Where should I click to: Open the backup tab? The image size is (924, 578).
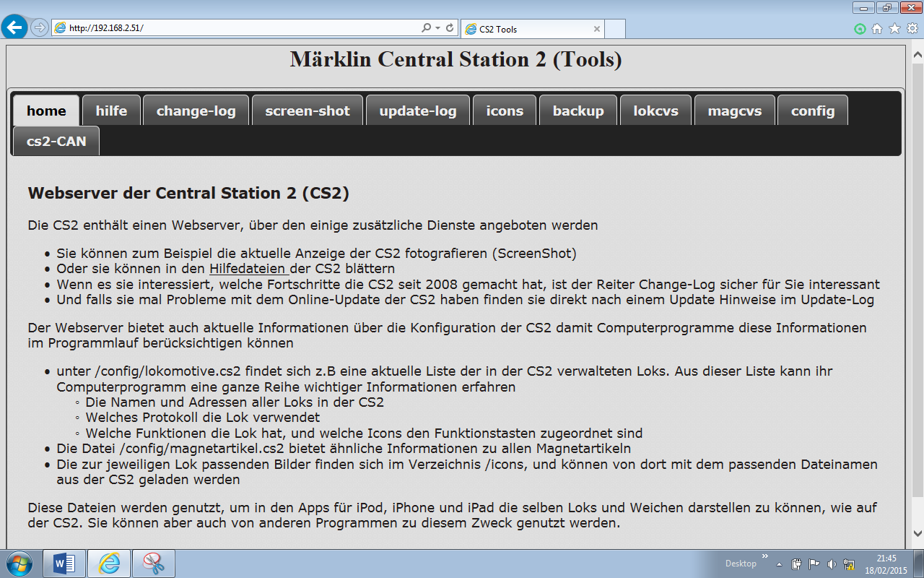pos(578,111)
